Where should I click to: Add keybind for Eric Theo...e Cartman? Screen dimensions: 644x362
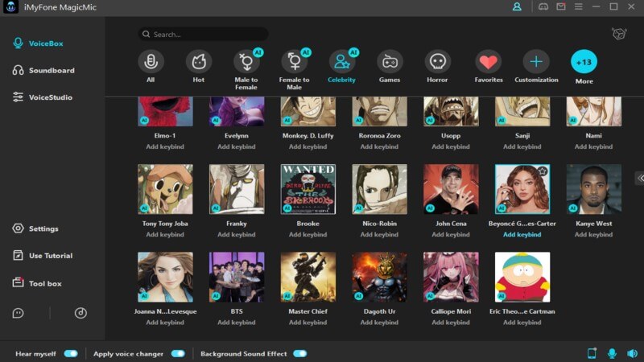click(522, 323)
